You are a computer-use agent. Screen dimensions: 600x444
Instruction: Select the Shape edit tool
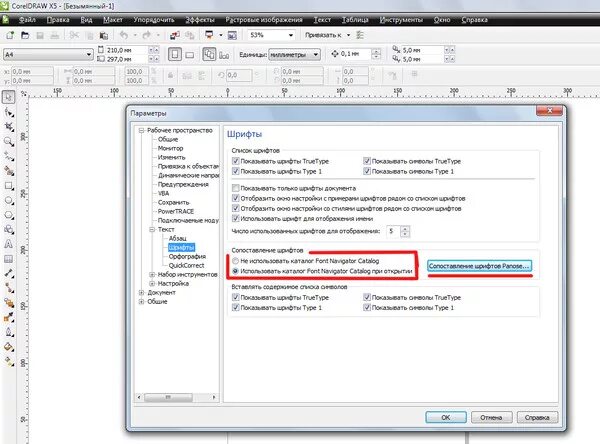coord(9,112)
